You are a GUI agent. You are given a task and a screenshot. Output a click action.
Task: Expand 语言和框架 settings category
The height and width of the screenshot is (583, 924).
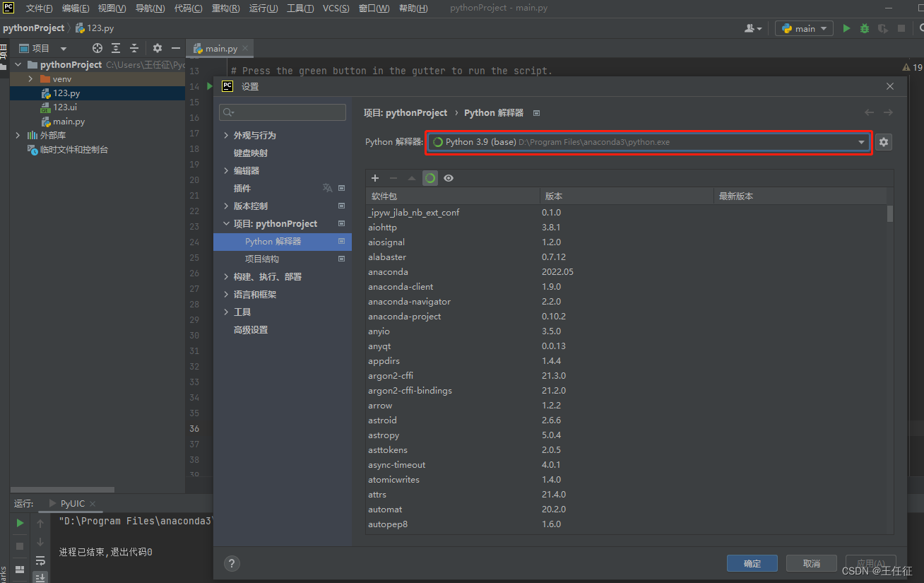[226, 294]
